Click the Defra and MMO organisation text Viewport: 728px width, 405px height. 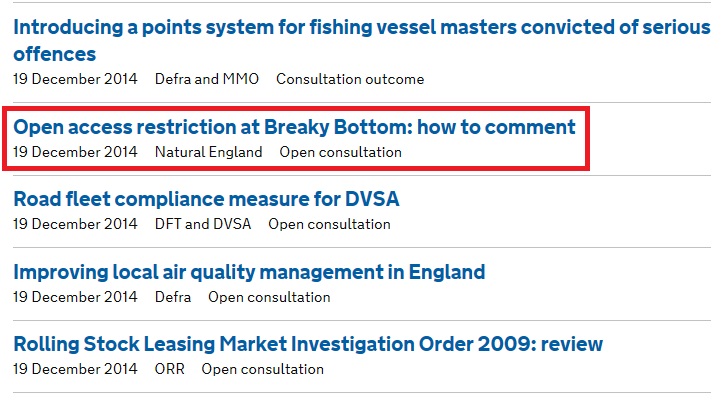207,79
